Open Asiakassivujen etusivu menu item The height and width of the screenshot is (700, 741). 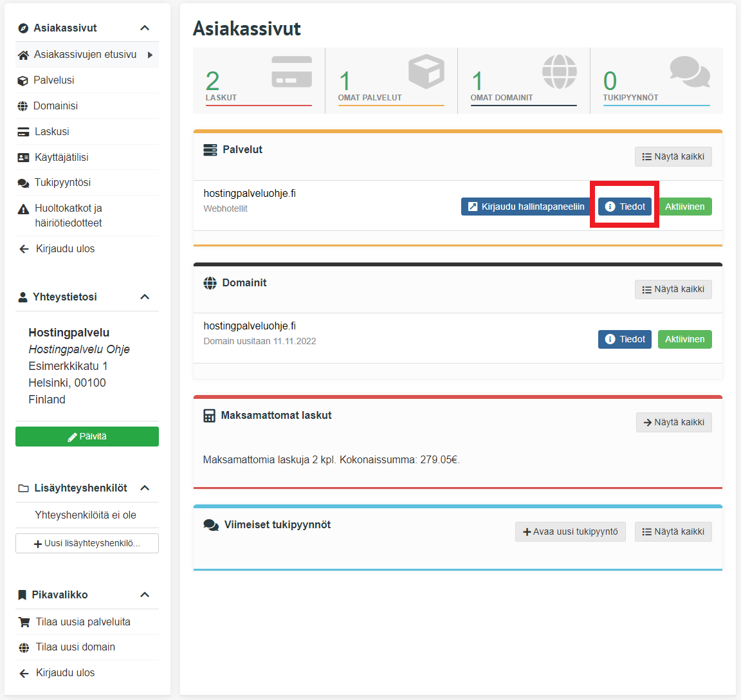point(87,55)
